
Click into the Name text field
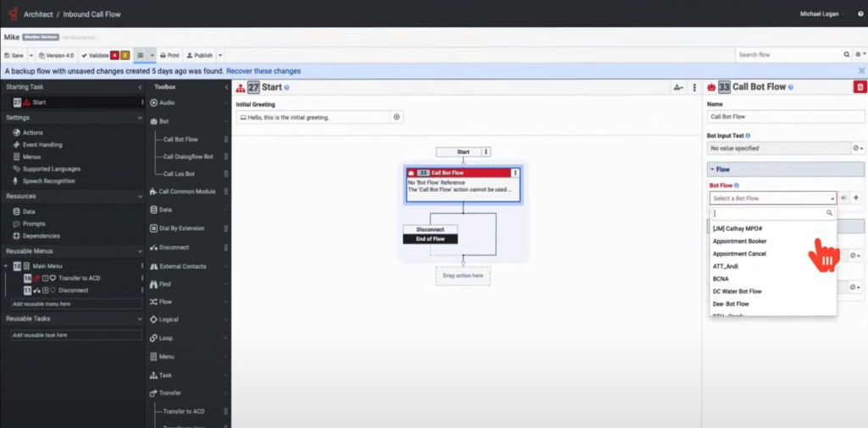(774, 116)
